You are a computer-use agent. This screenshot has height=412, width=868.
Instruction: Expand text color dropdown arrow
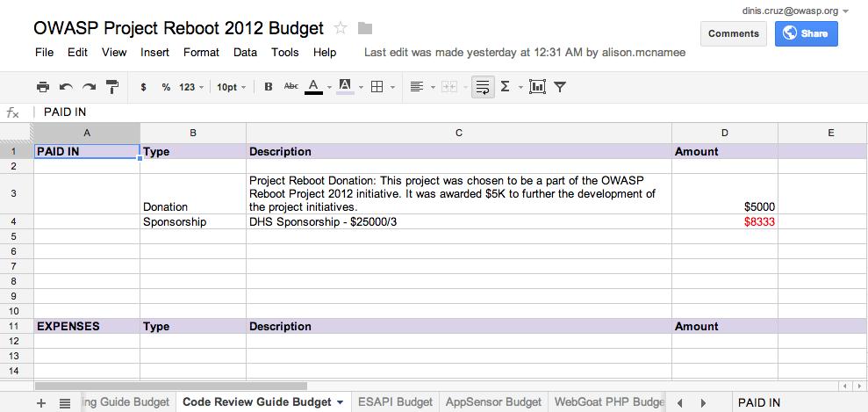tap(329, 88)
